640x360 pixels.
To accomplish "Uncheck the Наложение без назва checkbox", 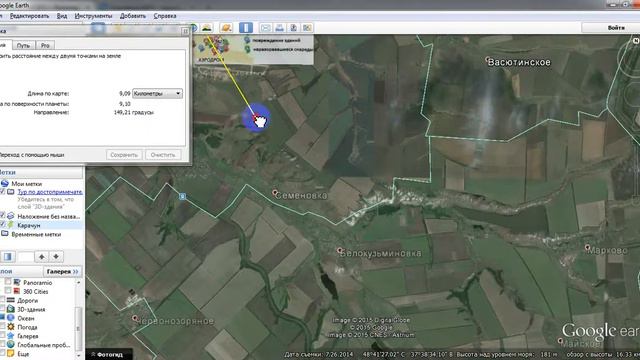I will point(2,216).
